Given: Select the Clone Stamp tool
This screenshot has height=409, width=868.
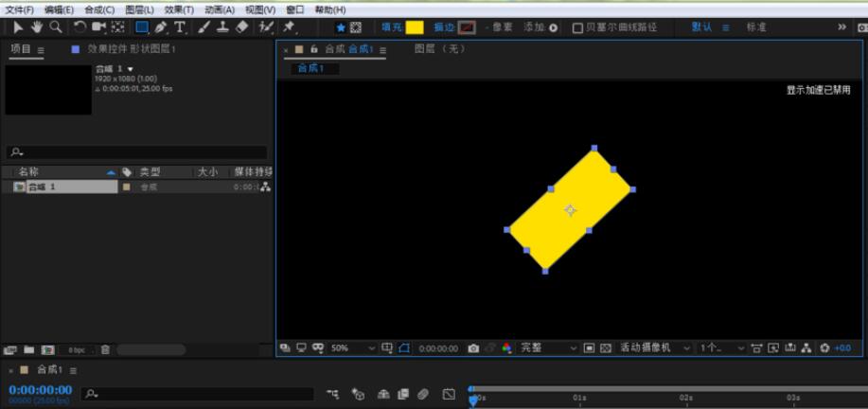Looking at the screenshot, I should [x=222, y=27].
